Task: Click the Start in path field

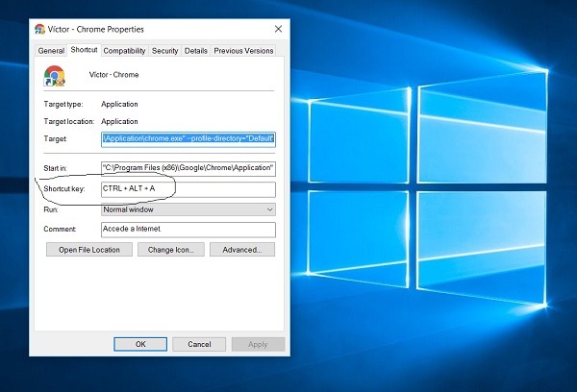Action: click(x=188, y=168)
